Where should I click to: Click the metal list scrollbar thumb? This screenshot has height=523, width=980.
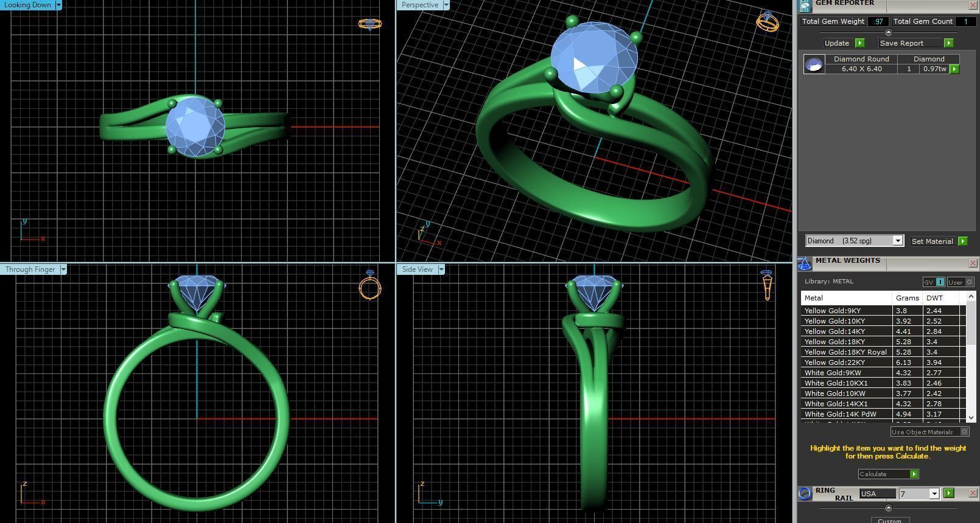tap(971, 322)
